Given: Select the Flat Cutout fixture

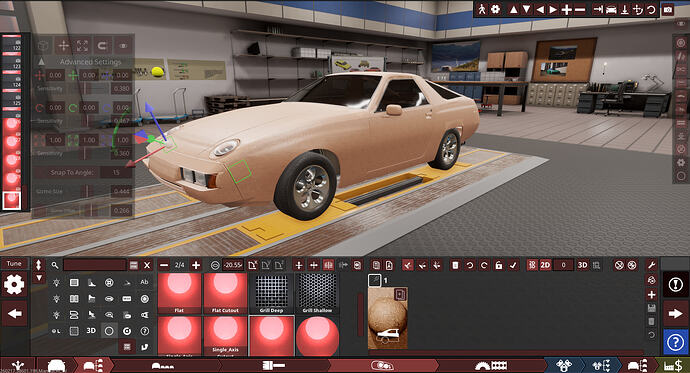Looking at the screenshot, I should point(225,293).
